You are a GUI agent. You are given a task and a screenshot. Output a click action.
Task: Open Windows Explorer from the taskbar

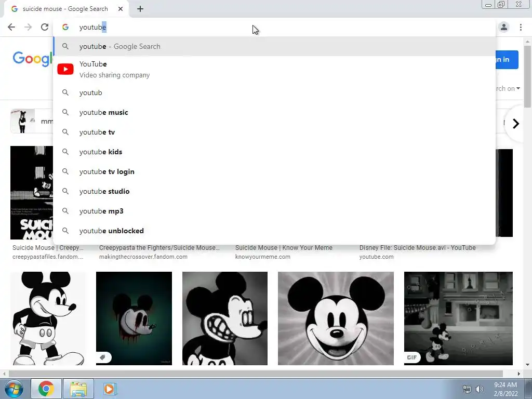[78, 389]
